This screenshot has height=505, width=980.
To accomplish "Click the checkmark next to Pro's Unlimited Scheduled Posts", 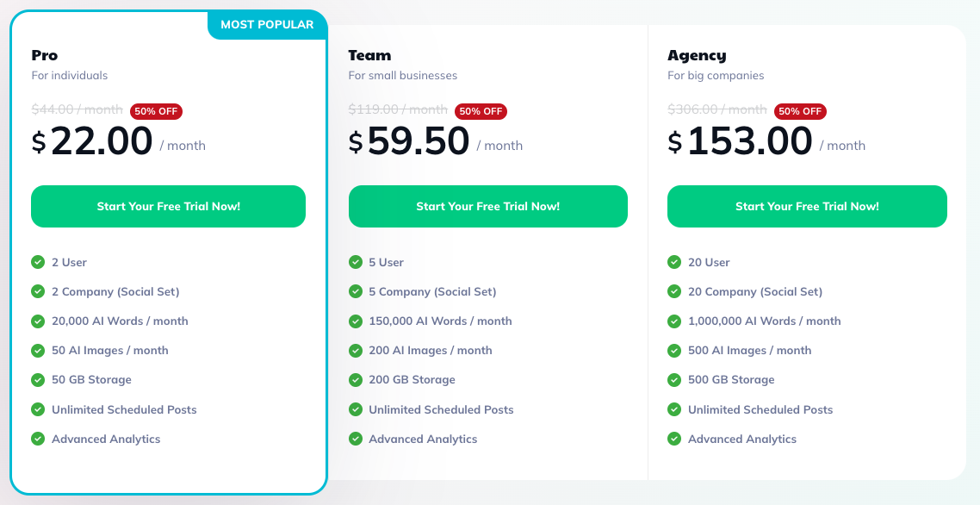I will (37, 409).
